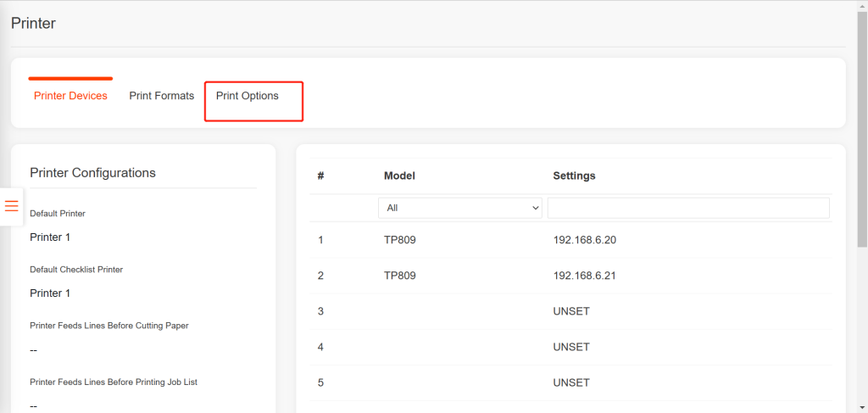The height and width of the screenshot is (413, 868).
Task: Select printer row with IP 192.168.6.20
Action: point(584,240)
